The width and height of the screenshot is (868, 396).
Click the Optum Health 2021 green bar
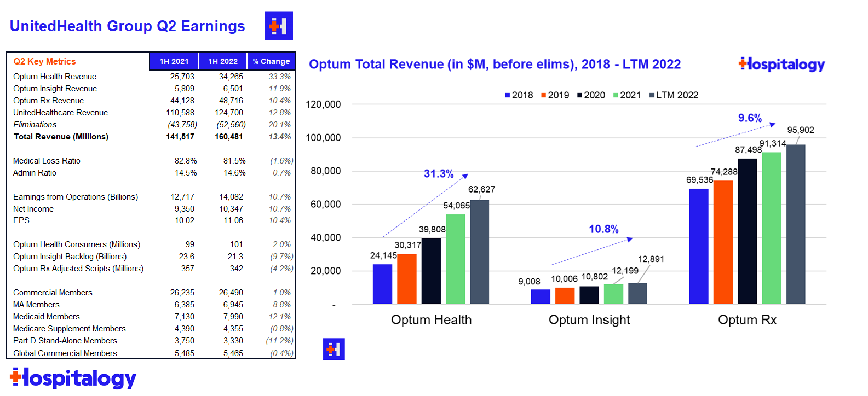455,259
